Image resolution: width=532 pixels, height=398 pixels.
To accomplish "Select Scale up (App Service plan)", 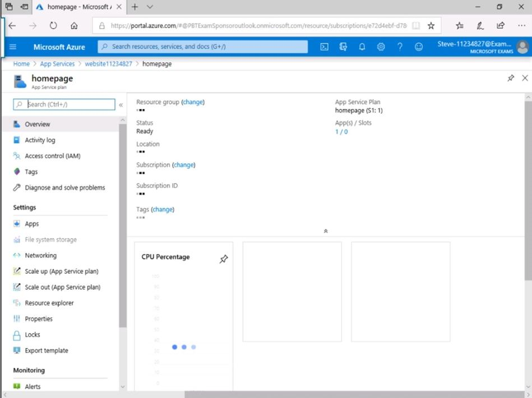I will pyautogui.click(x=61, y=271).
